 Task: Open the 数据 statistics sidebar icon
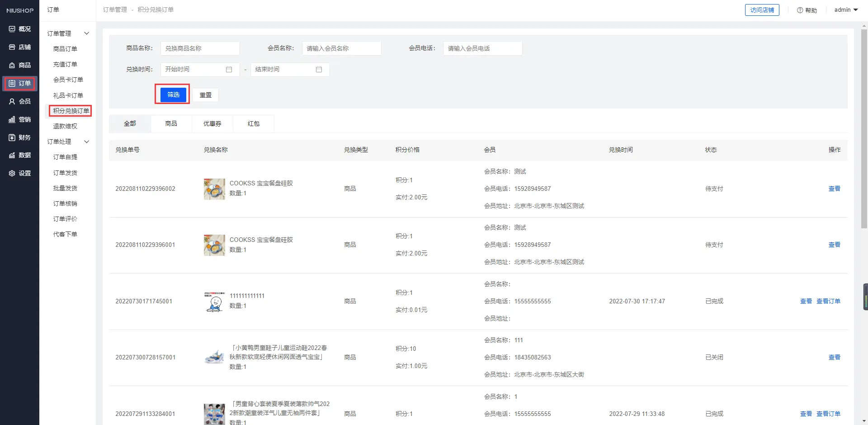pyautogui.click(x=12, y=155)
